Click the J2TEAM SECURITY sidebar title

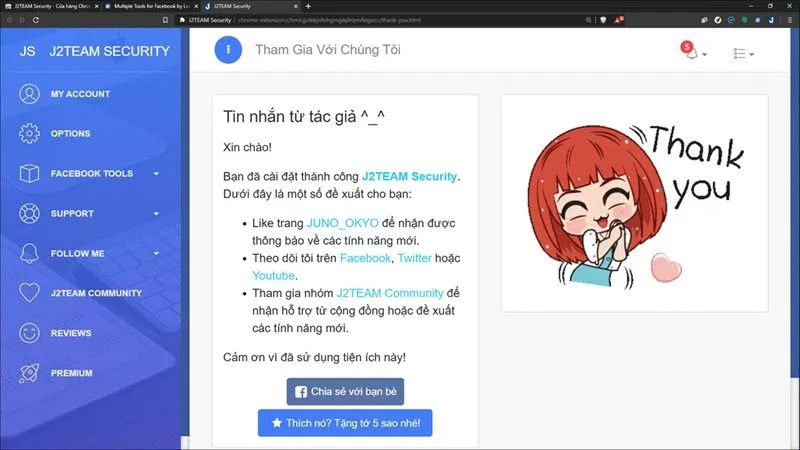click(x=110, y=51)
